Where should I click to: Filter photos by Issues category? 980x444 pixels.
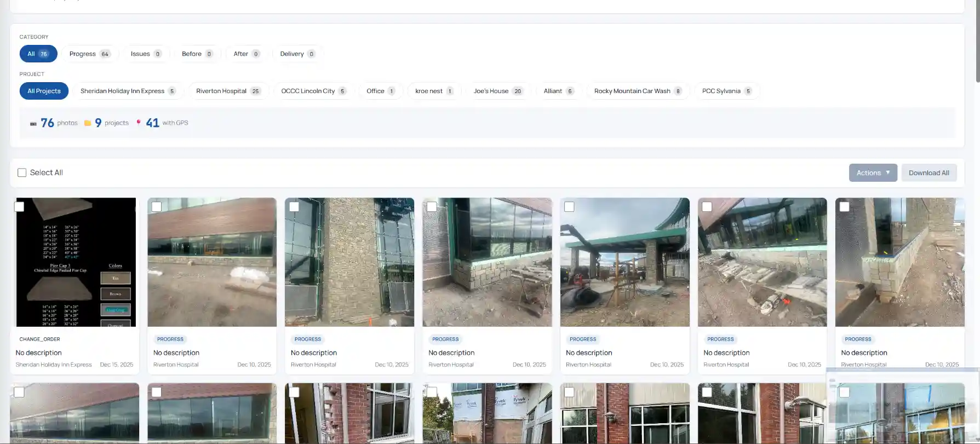pyautogui.click(x=146, y=54)
